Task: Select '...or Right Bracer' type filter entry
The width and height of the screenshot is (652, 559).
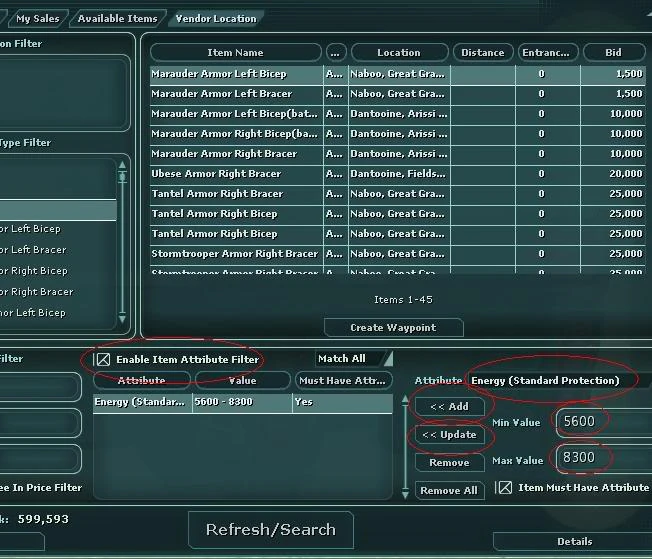Action: tap(58, 292)
